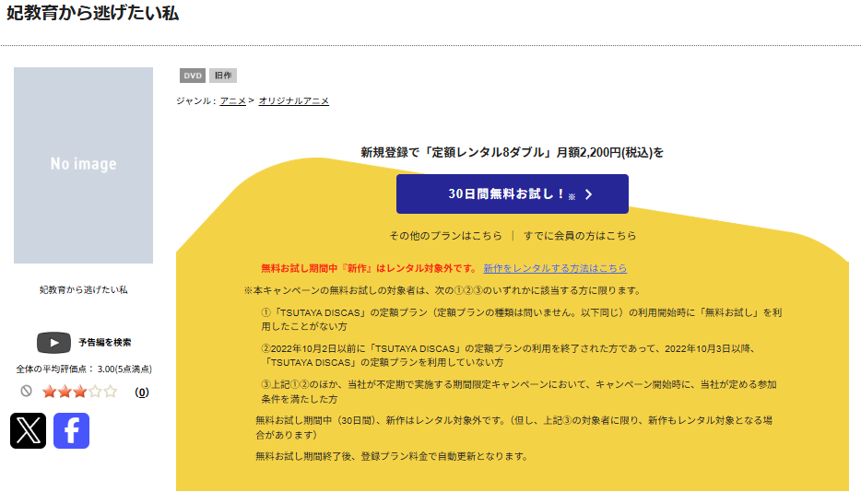Open the オリジナルアニメ genre link
Viewport: 861px width, 504px height.
[x=294, y=101]
